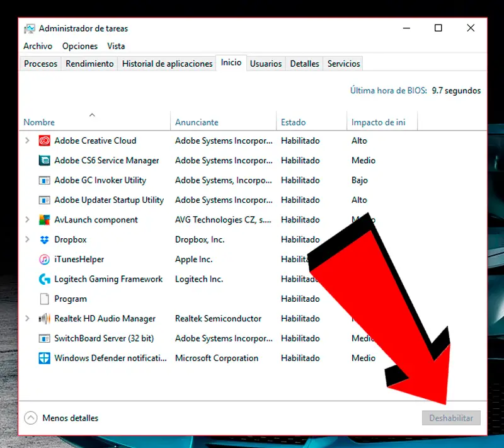504x448 pixels.
Task: Click Bajo impact of Adobe GC Invoker
Action: [x=359, y=180]
